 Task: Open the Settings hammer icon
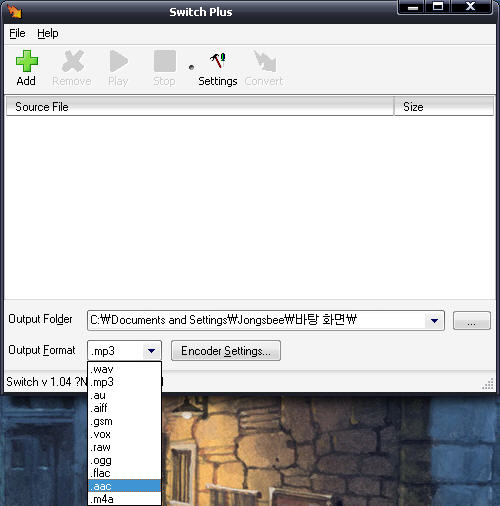(x=218, y=61)
